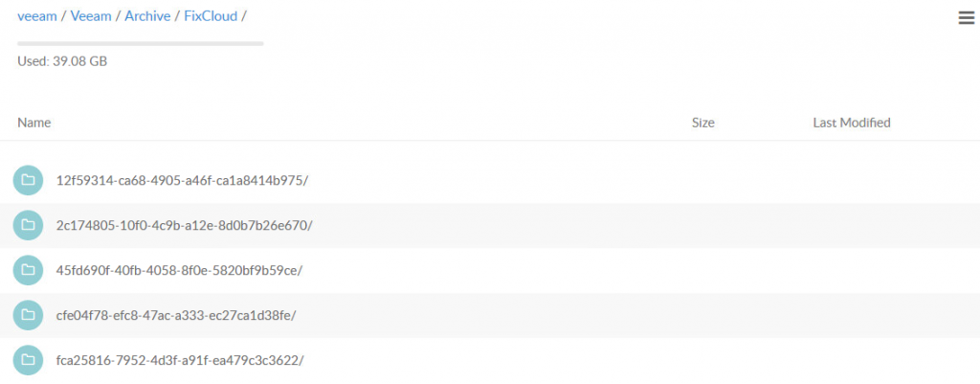Viewport: 980px width, 384px height.
Task: Click the storage usage progress bar
Action: pyautogui.click(x=141, y=44)
